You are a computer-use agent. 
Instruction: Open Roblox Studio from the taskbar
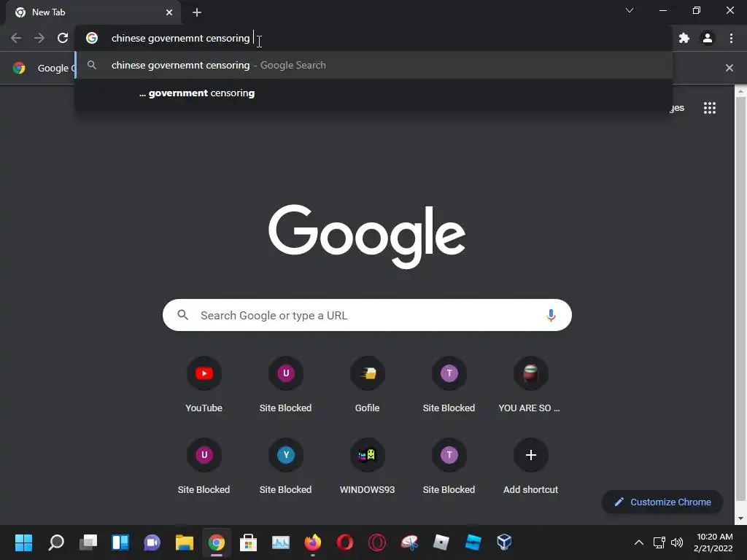(473, 542)
